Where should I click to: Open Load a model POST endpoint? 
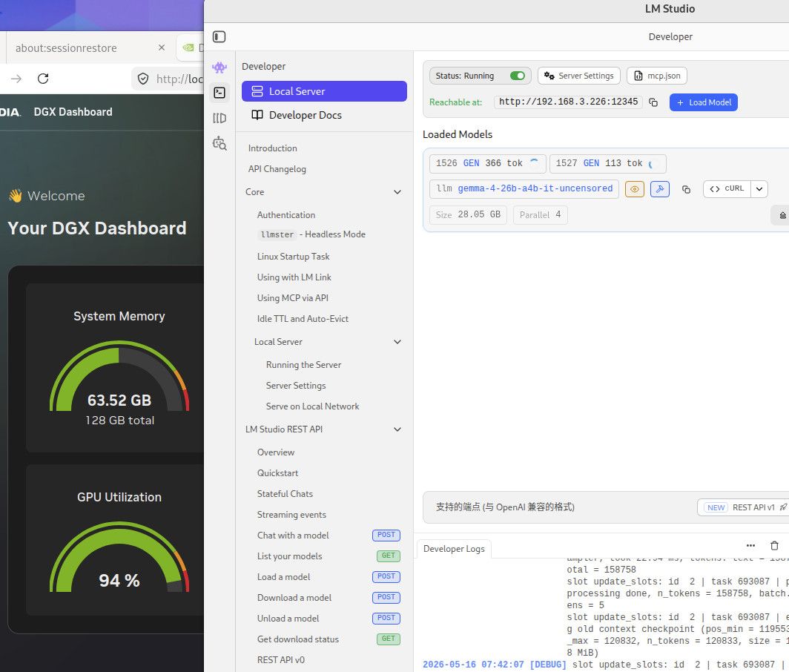pos(329,577)
